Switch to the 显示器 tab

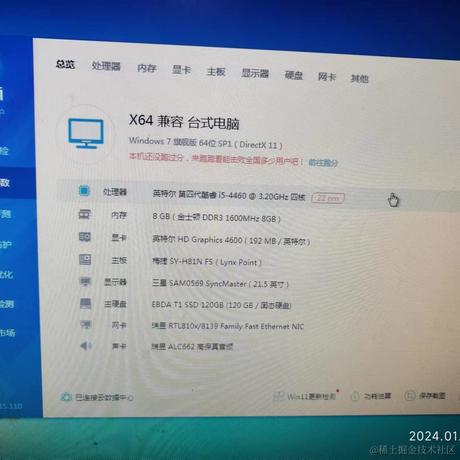[255, 73]
